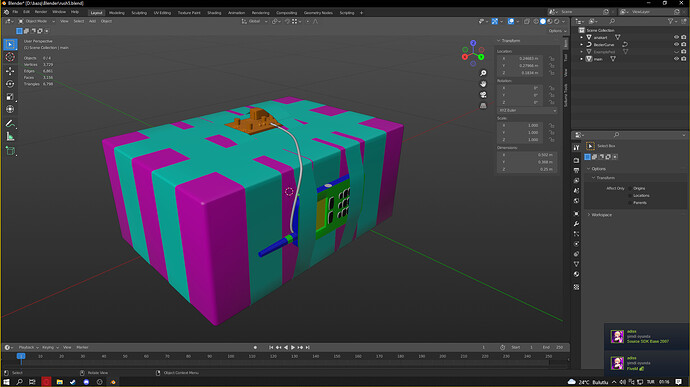Open Blender from the Windows taskbar

113,382
